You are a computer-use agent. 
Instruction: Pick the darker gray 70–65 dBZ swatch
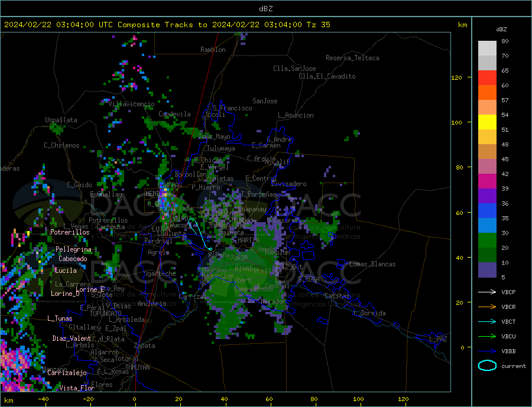(x=487, y=63)
